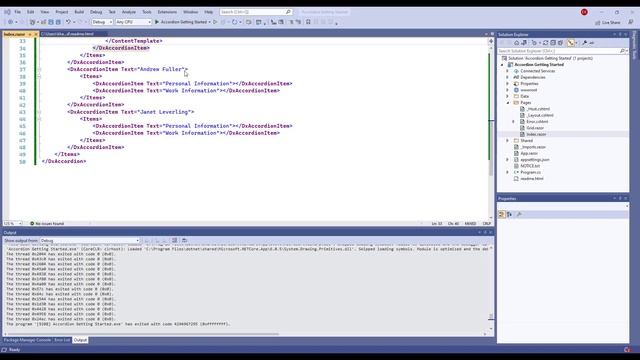Expand the Connected Services node
Image resolution: width=640 pixels, height=360 pixels.
pyautogui.click(x=508, y=71)
